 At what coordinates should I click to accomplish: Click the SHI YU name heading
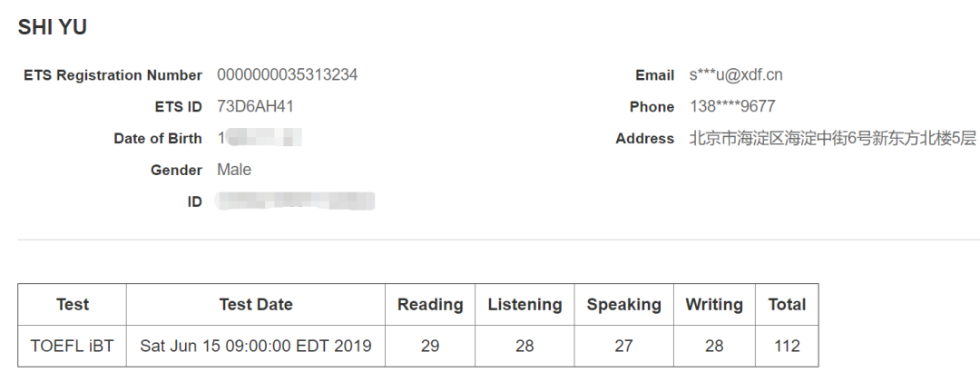(53, 28)
